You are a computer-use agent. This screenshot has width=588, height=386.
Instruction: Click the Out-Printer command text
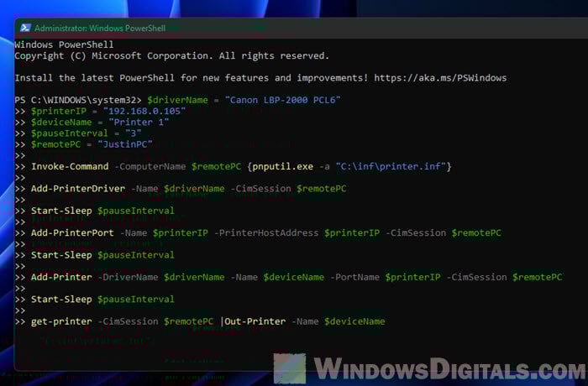(255, 321)
